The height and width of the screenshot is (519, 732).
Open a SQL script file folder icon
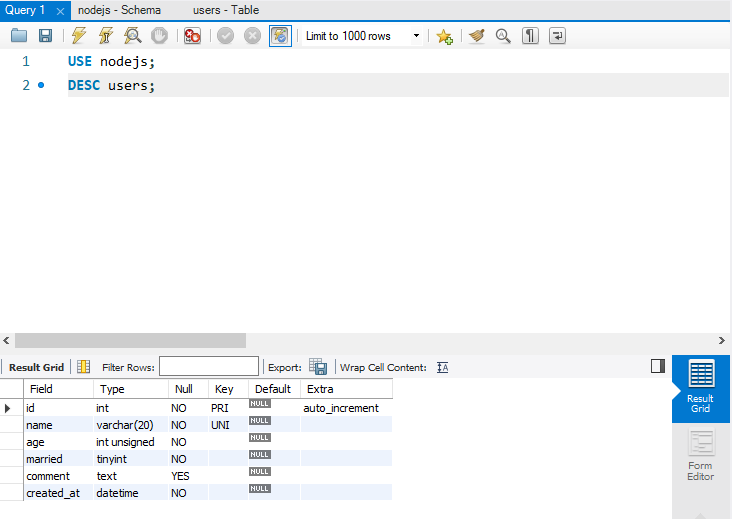(x=19, y=35)
